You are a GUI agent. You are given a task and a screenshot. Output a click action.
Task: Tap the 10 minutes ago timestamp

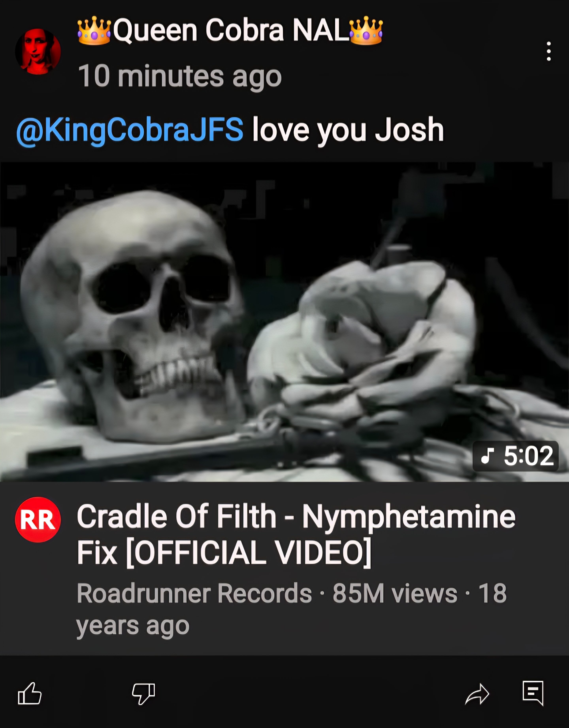point(180,76)
